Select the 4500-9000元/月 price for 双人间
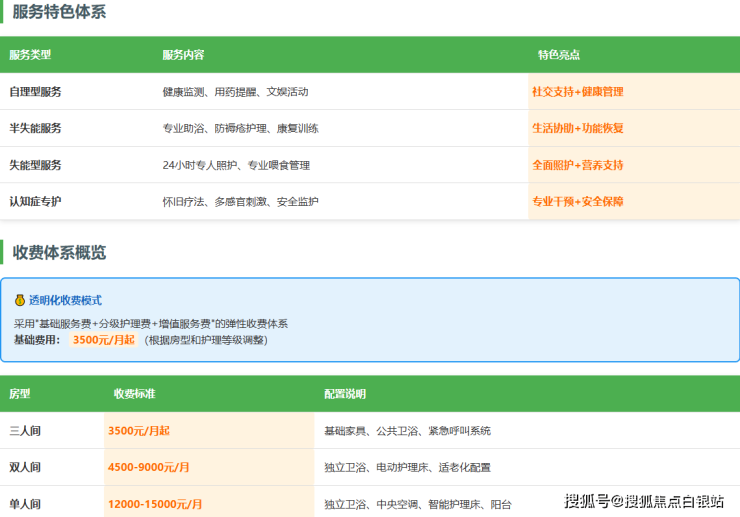The image size is (740, 517). tap(149, 467)
